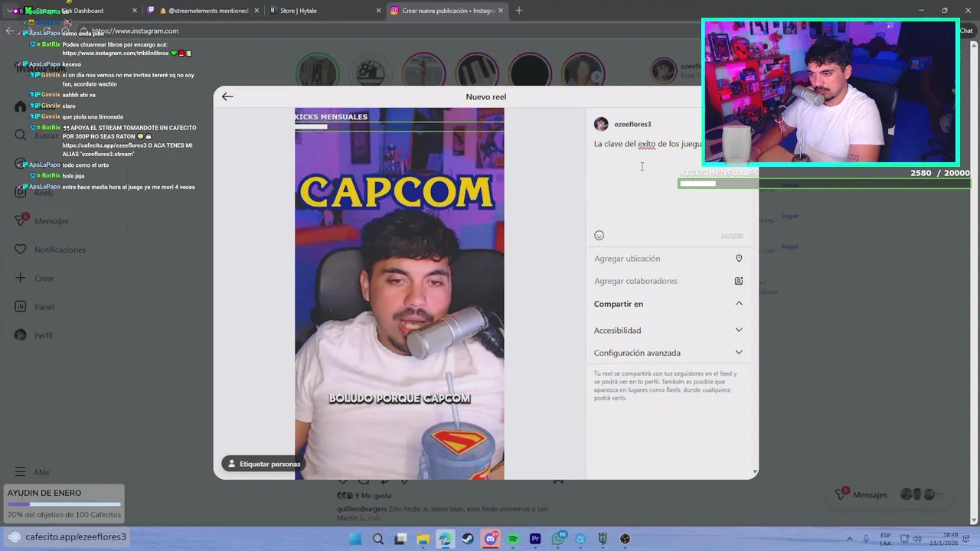Click the first visible Seguir link in suggestions
Image resolution: width=980 pixels, height=551 pixels.
click(x=789, y=185)
